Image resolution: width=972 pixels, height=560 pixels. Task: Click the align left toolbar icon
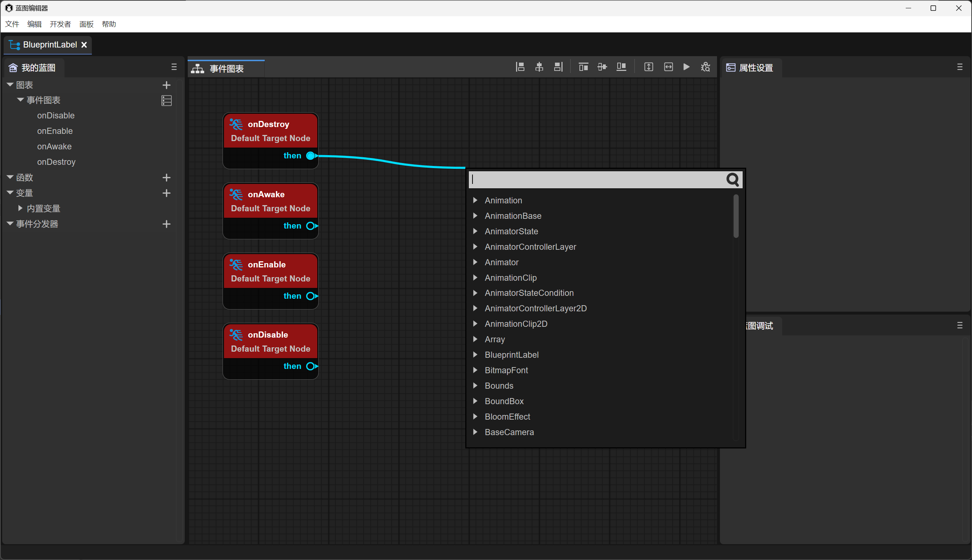[x=520, y=67]
